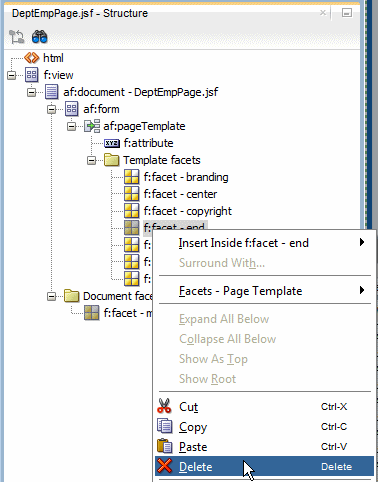The height and width of the screenshot is (482, 378).
Task: Click the DeptEmpPage.jsf - Structure title
Action: (x=80, y=13)
